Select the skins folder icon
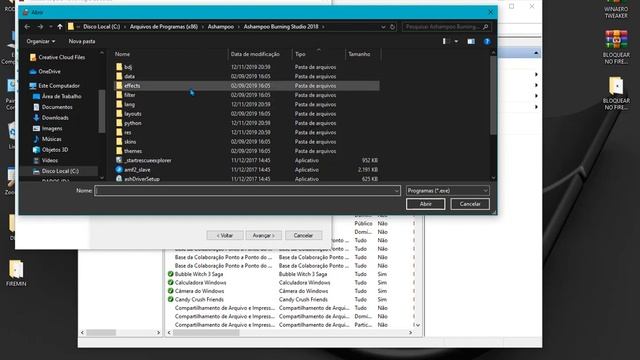Image resolution: width=640 pixels, height=360 pixels. tap(119, 142)
